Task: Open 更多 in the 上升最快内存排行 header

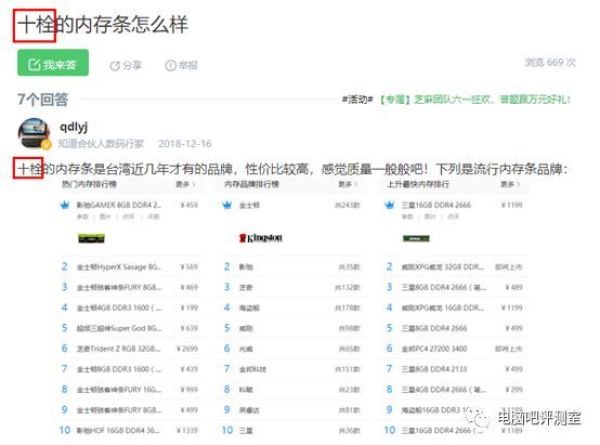Action: click(x=510, y=184)
